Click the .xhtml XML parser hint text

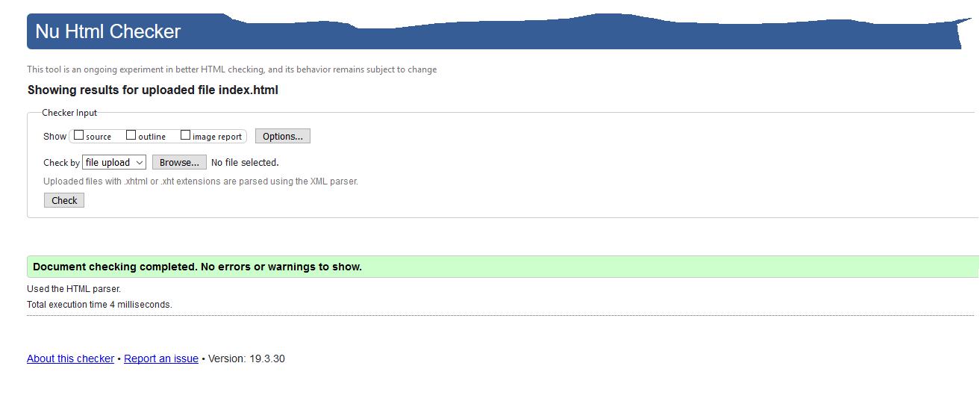pyautogui.click(x=201, y=181)
